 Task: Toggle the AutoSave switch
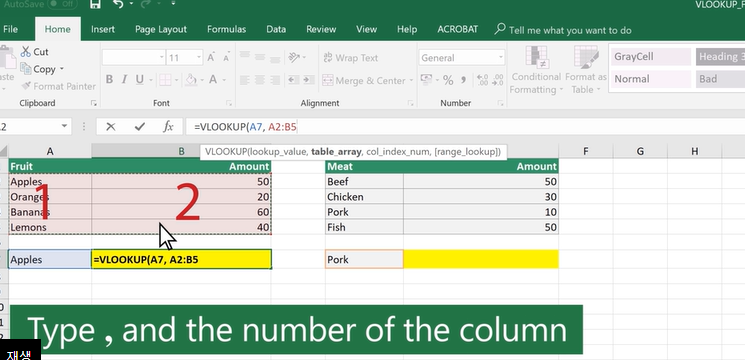point(63,4)
